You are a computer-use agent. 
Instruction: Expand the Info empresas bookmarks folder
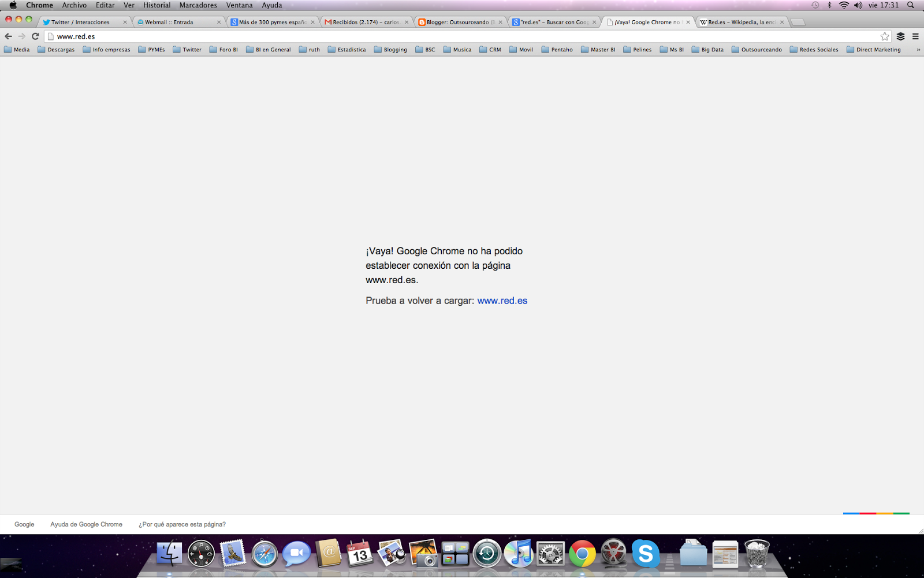pyautogui.click(x=107, y=50)
